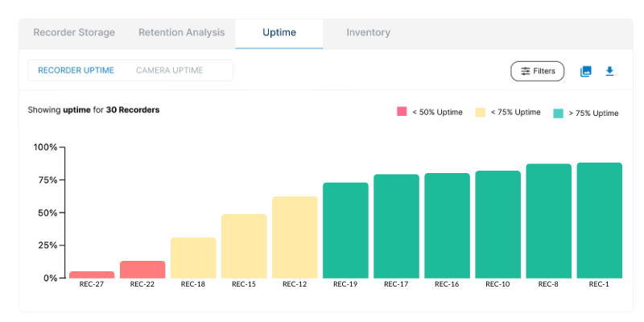Switch to the Camera Uptime view
644x322 pixels.
point(169,70)
